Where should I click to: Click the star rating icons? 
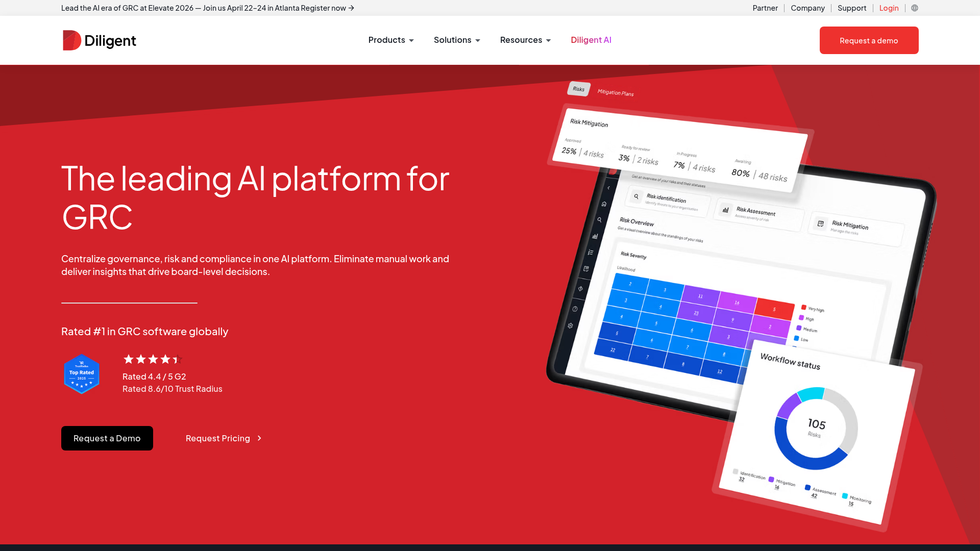(152, 359)
